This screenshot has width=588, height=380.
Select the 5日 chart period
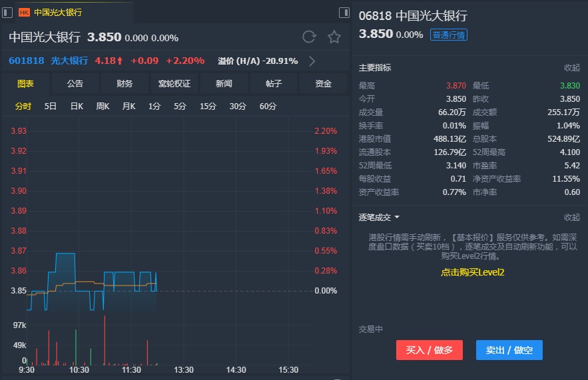[51, 106]
